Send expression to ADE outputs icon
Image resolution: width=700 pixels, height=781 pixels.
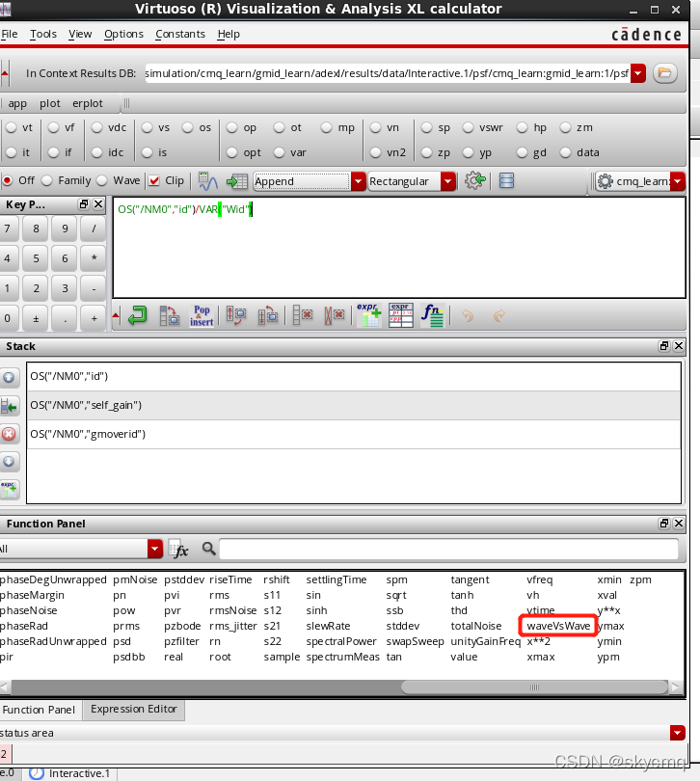click(368, 315)
